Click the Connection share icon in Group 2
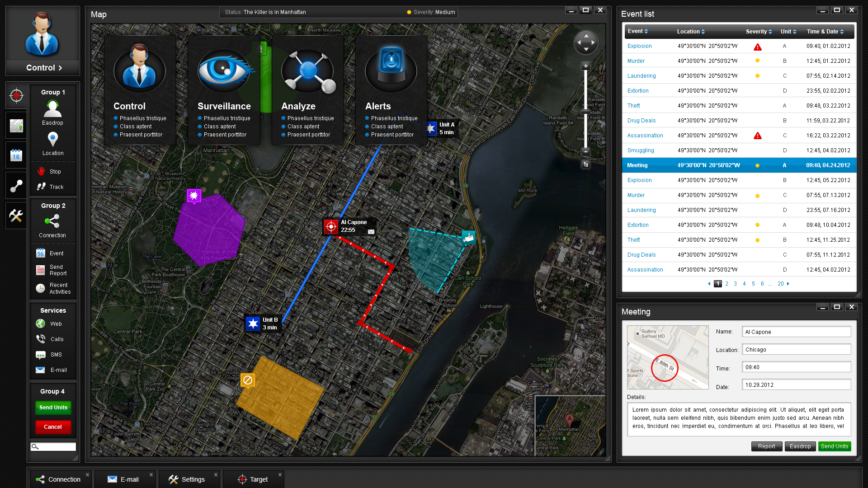 pos(52,221)
